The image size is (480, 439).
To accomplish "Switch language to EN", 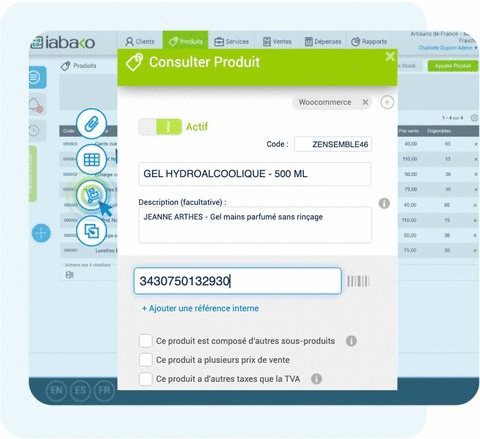I will [x=56, y=390].
